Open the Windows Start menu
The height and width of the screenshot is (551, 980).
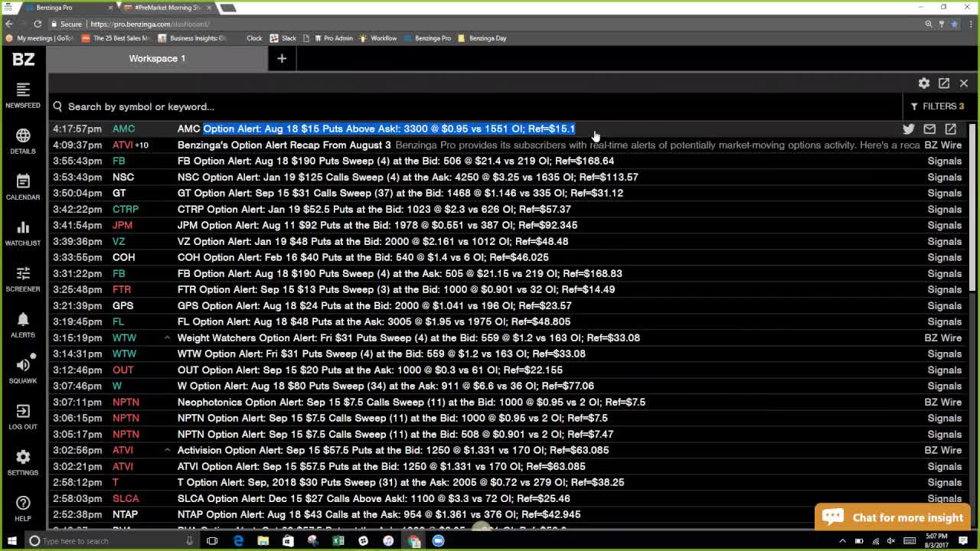(x=11, y=541)
